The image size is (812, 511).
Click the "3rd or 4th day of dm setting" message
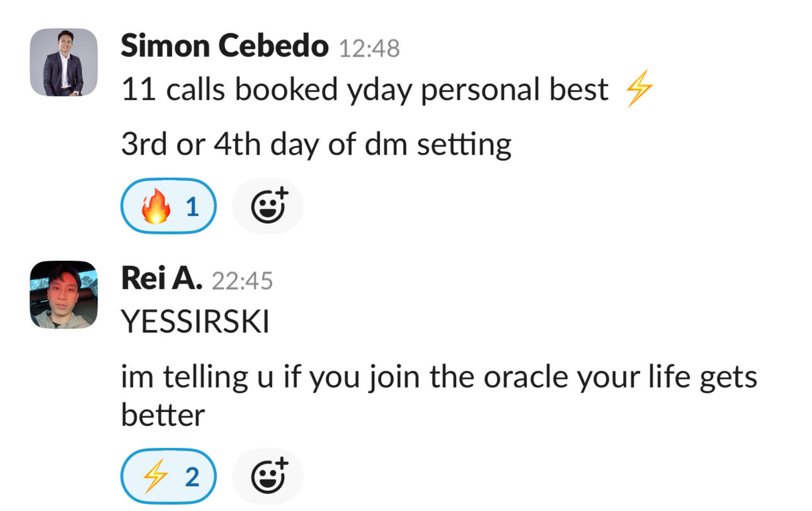click(x=316, y=145)
